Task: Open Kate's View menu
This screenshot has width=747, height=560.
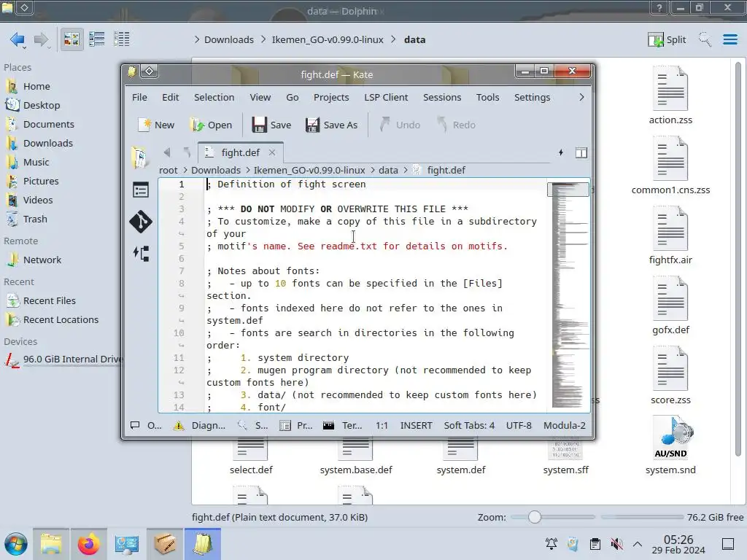Action: (x=260, y=97)
